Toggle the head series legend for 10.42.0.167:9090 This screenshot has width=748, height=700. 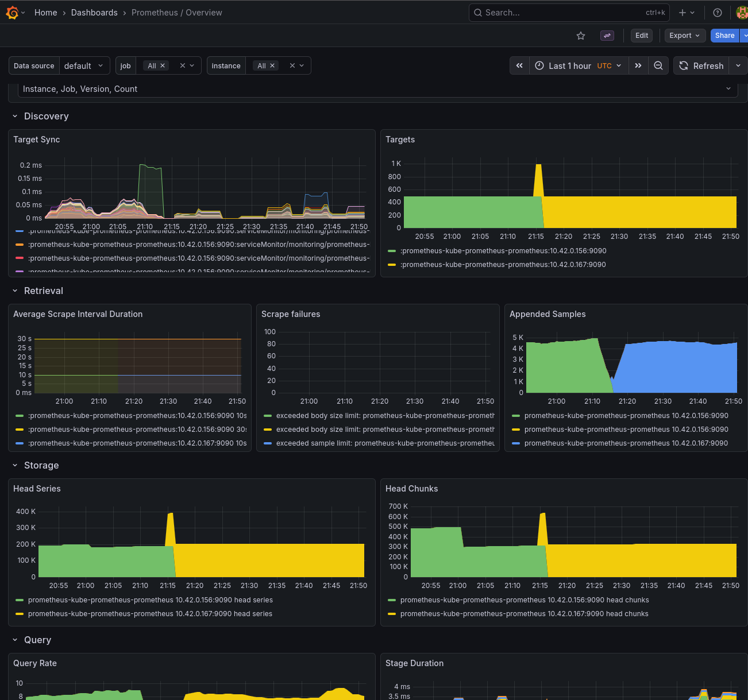click(151, 614)
